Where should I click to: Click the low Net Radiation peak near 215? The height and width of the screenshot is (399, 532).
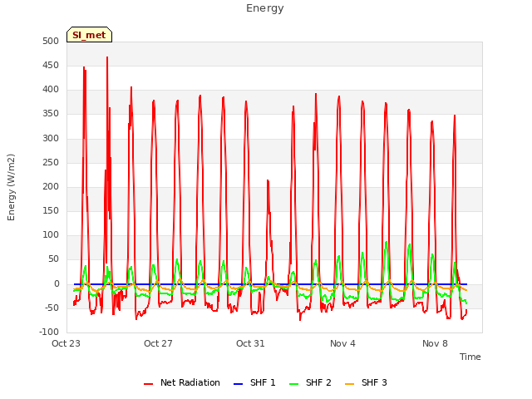point(268,181)
